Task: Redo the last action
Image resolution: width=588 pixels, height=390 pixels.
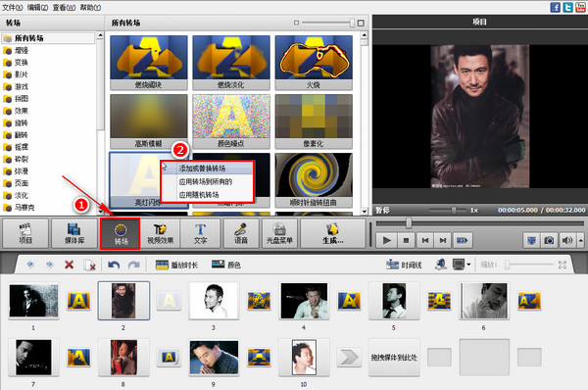Action: tap(133, 265)
